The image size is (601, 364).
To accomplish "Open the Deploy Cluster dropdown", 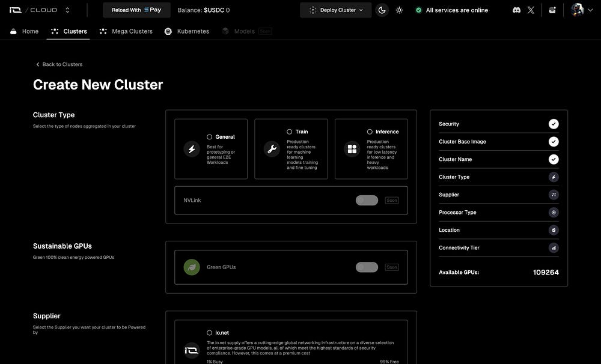I will [336, 10].
